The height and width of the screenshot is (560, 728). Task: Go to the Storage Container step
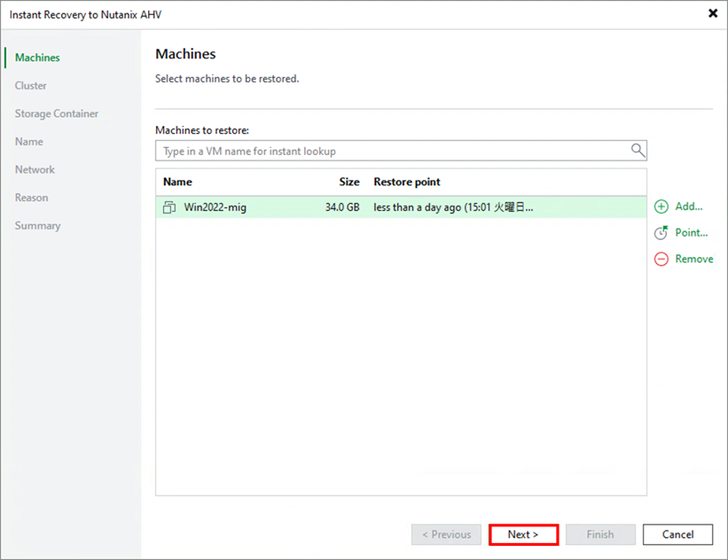click(x=57, y=113)
